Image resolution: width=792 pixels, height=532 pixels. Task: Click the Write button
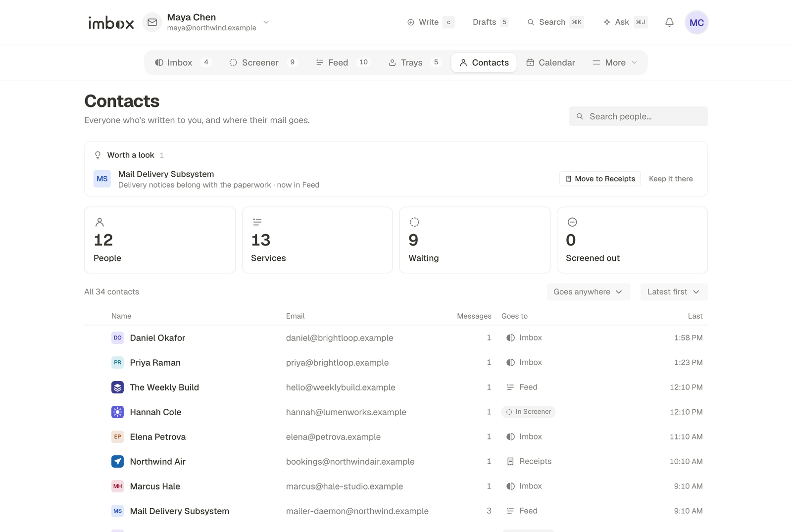431,22
